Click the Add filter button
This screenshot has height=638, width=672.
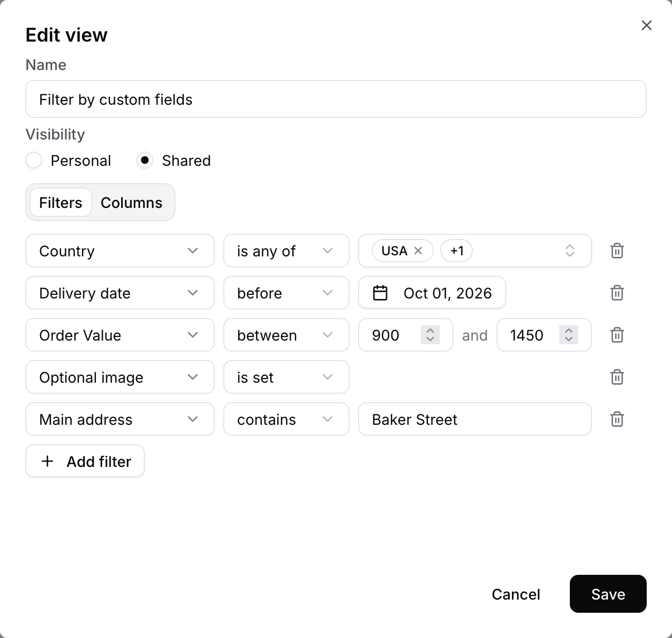pyautogui.click(x=85, y=461)
